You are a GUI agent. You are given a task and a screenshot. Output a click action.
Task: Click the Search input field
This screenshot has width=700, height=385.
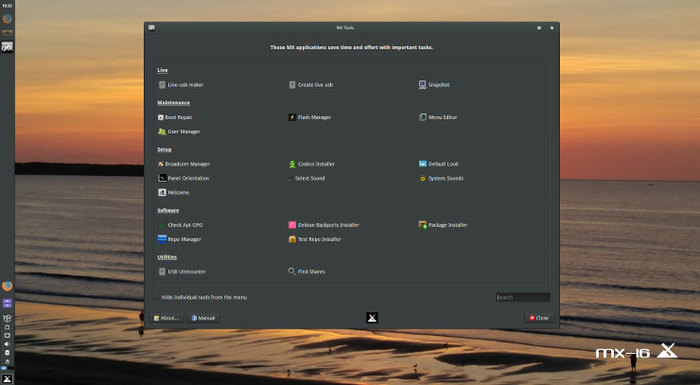(x=523, y=297)
